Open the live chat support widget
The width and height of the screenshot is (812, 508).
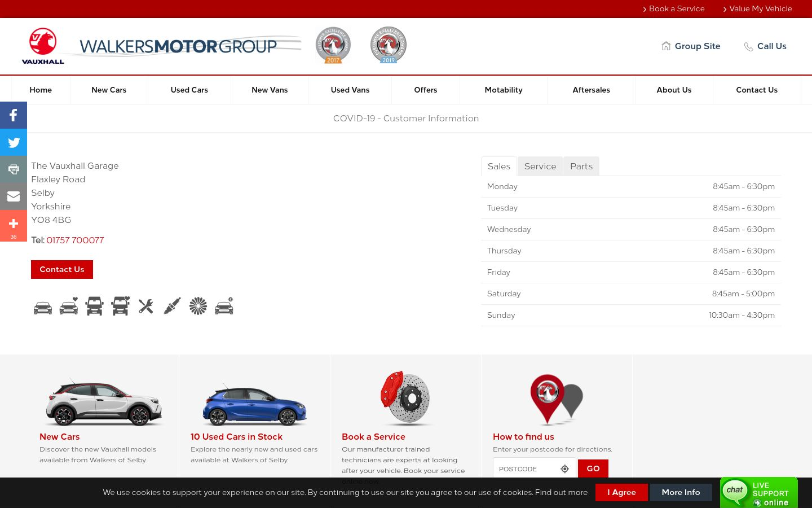click(759, 493)
